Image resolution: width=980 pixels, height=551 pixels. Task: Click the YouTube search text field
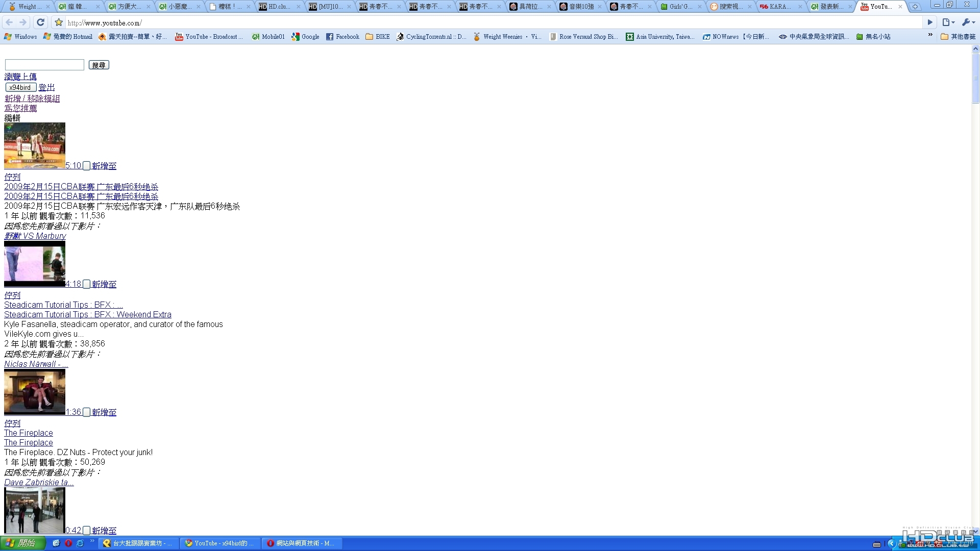(x=44, y=65)
